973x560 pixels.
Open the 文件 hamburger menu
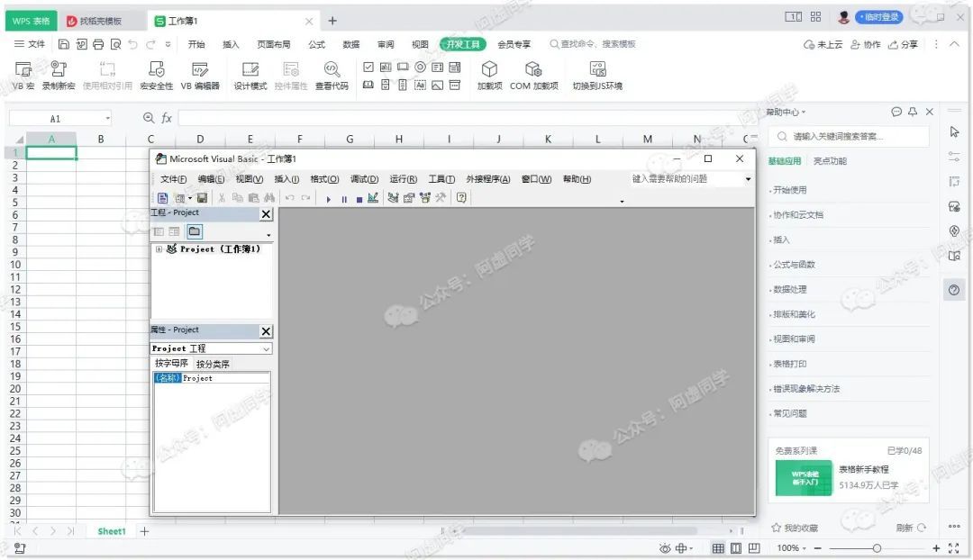pyautogui.click(x=29, y=44)
